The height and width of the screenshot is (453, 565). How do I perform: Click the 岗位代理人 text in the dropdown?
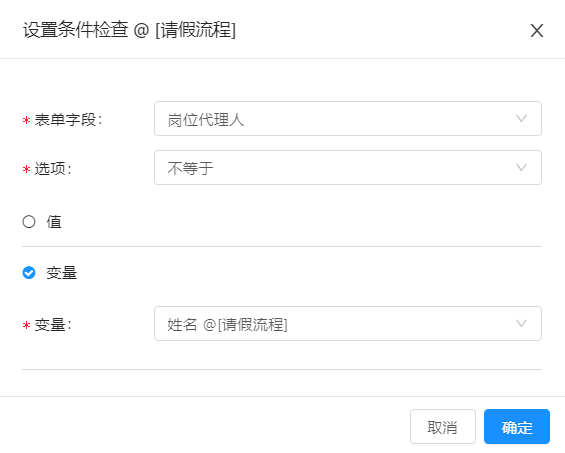point(206,120)
